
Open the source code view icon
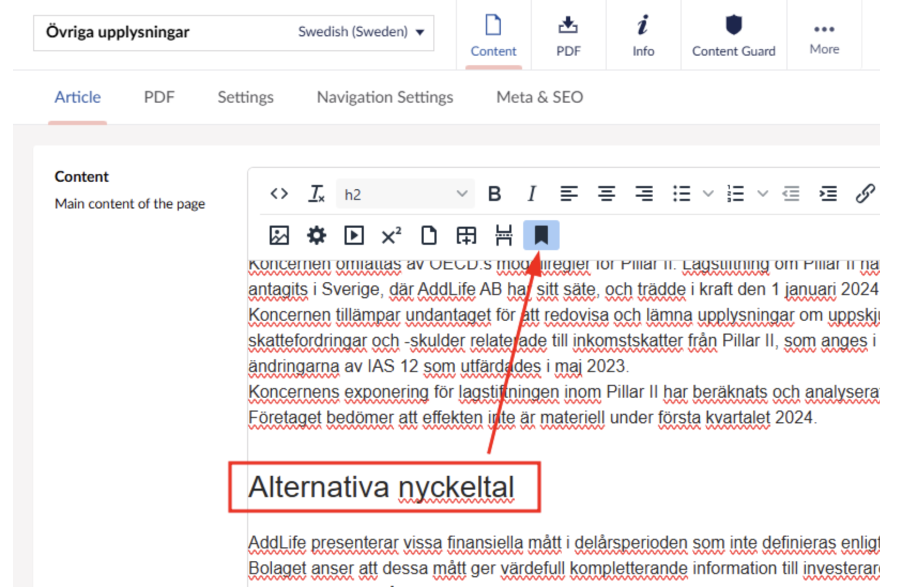(x=279, y=194)
